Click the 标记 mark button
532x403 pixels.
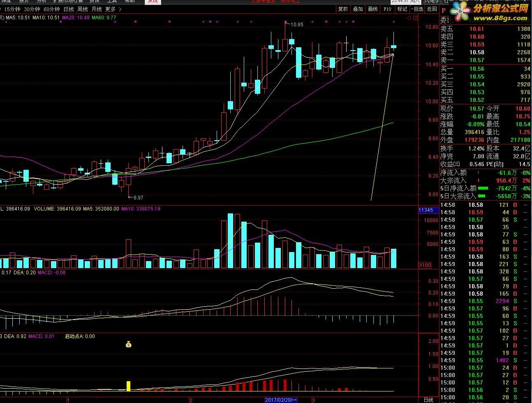(x=402, y=9)
